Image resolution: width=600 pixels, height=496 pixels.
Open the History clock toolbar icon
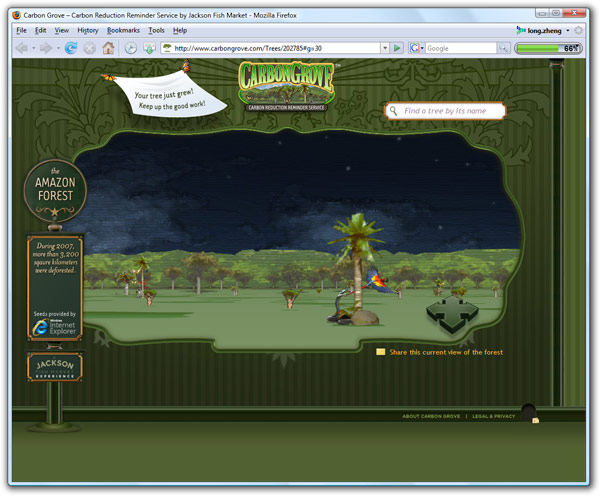[x=130, y=48]
